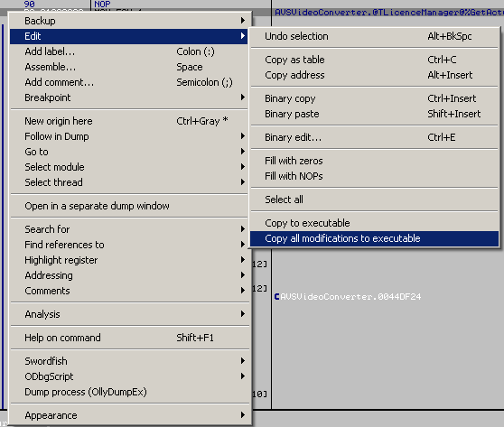Click Undo selection
The height and width of the screenshot is (427, 504).
click(x=374, y=36)
